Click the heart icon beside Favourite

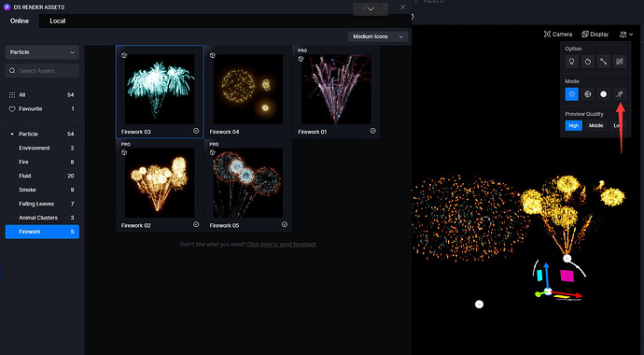click(x=12, y=109)
